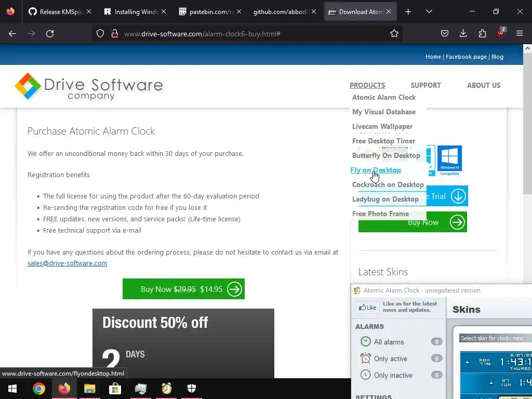Image resolution: width=532 pixels, height=399 pixels.
Task: Choose Livecam Wallpaper menu item
Action: click(x=382, y=127)
